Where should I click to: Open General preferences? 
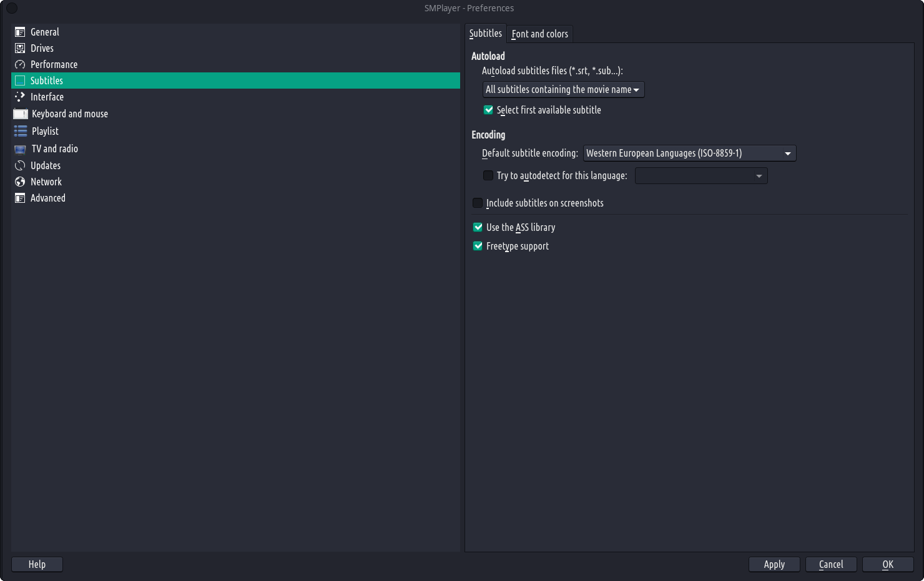[x=235, y=32]
